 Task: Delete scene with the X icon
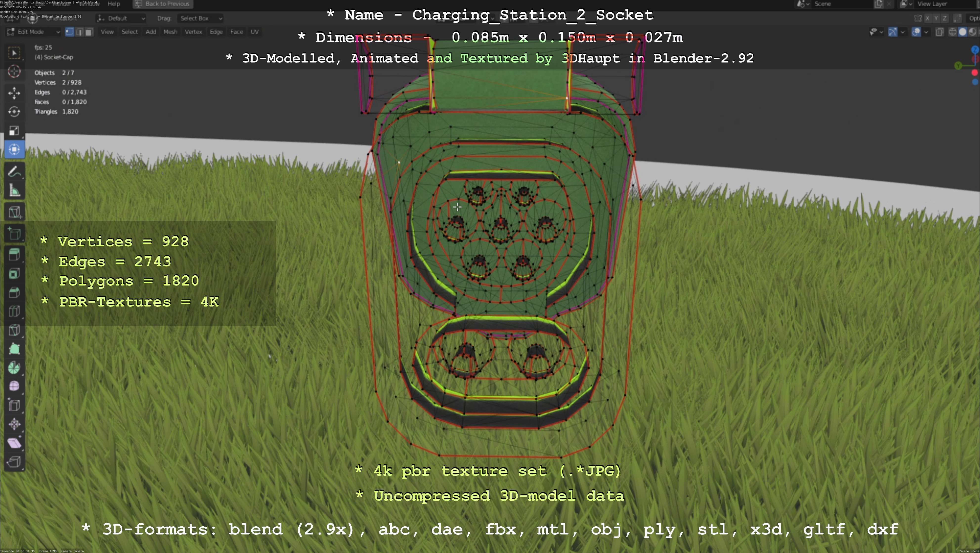tap(889, 4)
